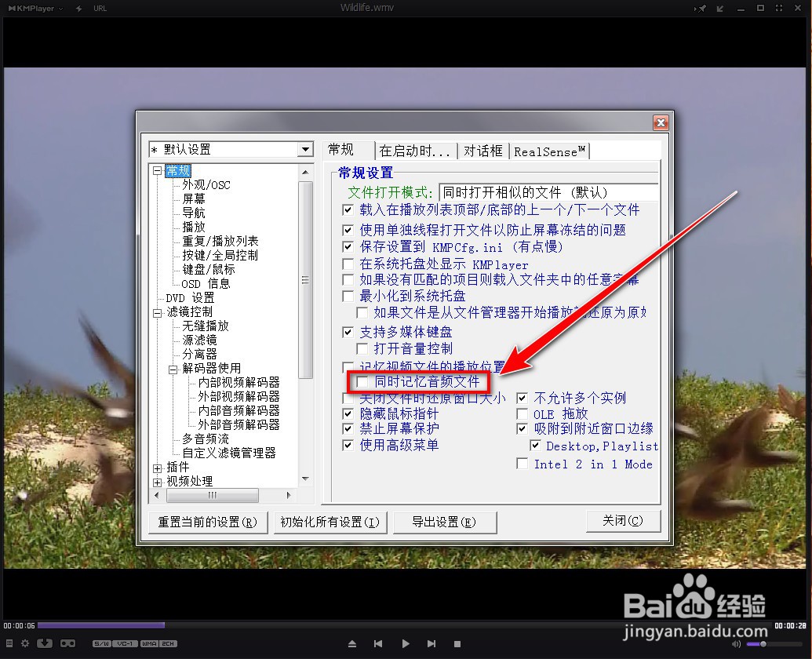Open the 在启动时 settings tab
This screenshot has width=812, height=659.
(x=415, y=150)
